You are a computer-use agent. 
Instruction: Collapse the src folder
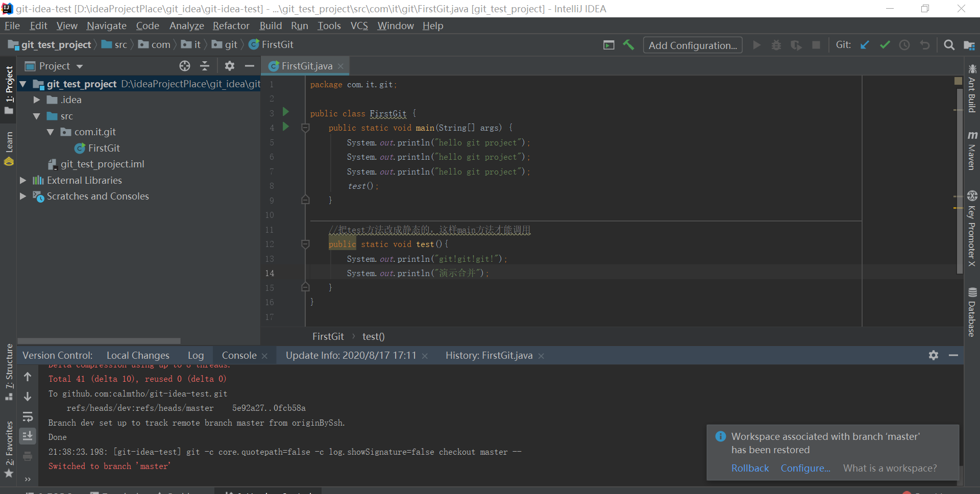(x=37, y=116)
